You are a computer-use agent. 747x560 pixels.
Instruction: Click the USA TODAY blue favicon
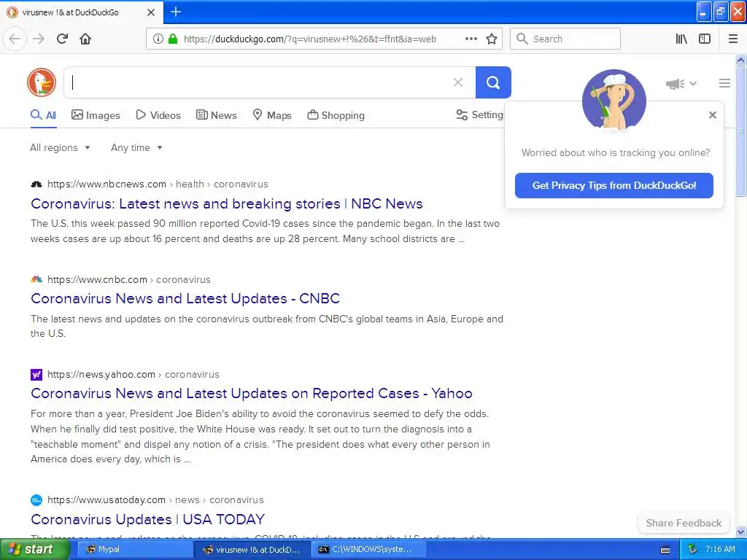36,500
